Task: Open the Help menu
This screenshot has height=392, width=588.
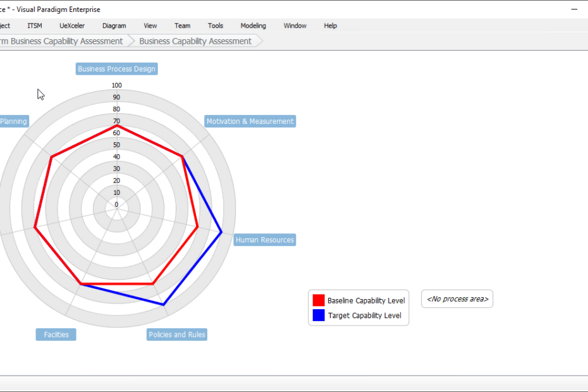Action: pos(330,26)
